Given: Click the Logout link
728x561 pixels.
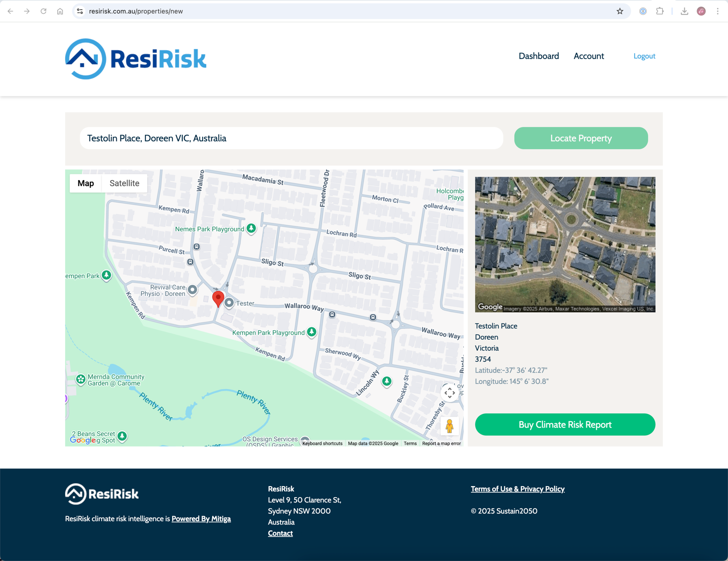Looking at the screenshot, I should (x=644, y=56).
